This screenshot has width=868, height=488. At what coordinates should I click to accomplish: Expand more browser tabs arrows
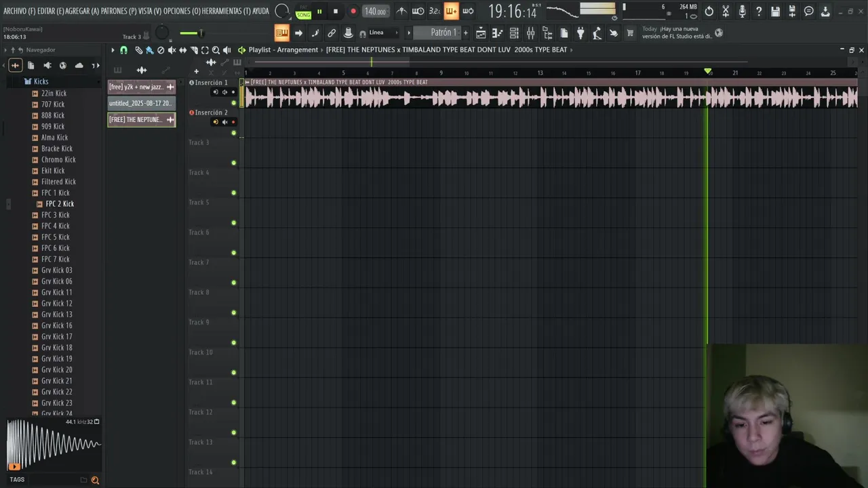pyautogui.click(x=96, y=66)
